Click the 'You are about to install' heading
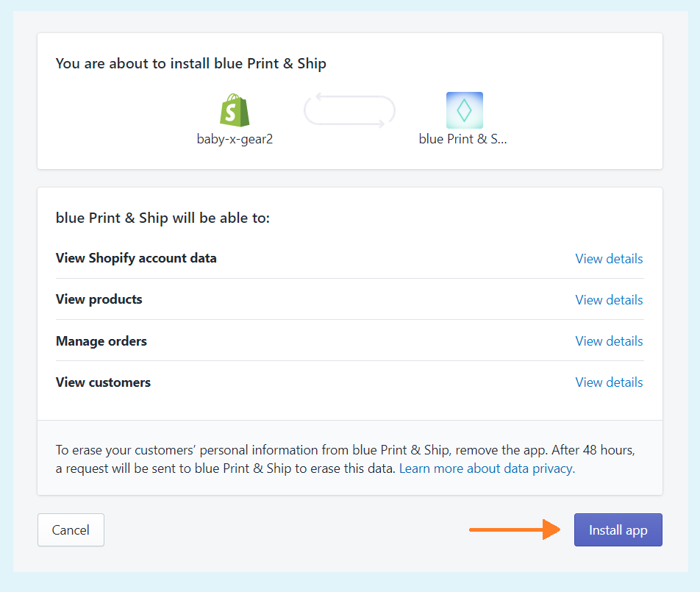The height and width of the screenshot is (592, 700). pyautogui.click(x=191, y=64)
